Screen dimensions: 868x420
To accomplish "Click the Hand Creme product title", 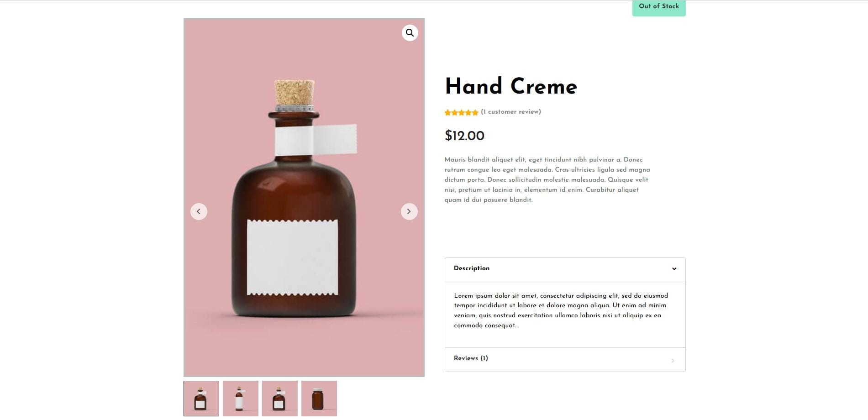I will pyautogui.click(x=511, y=86).
